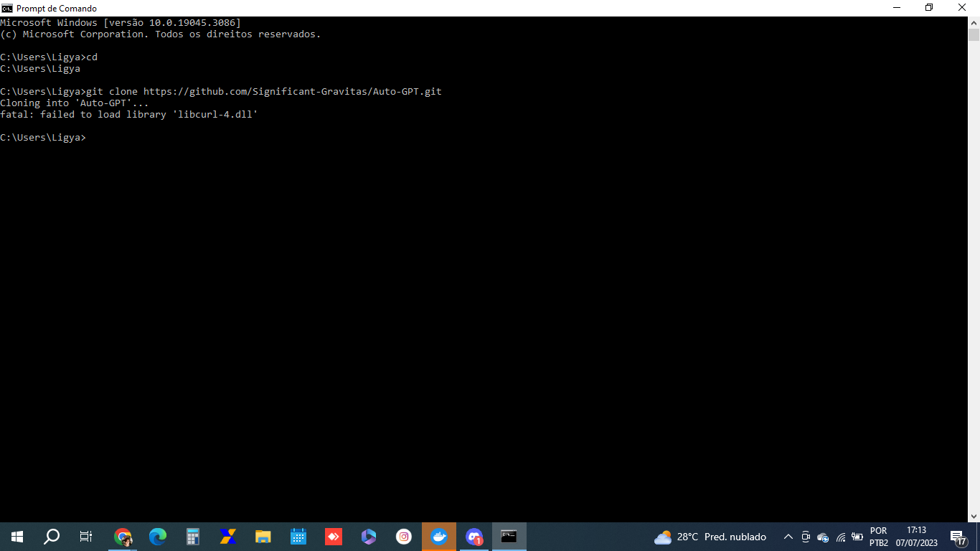Open the Calendar app on the taskbar

[x=298, y=537]
